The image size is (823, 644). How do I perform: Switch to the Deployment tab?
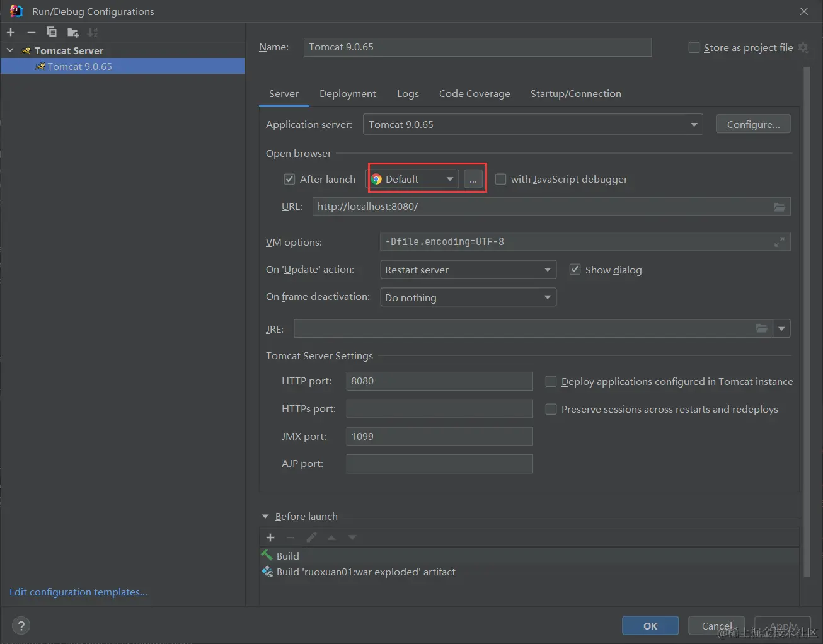click(347, 94)
